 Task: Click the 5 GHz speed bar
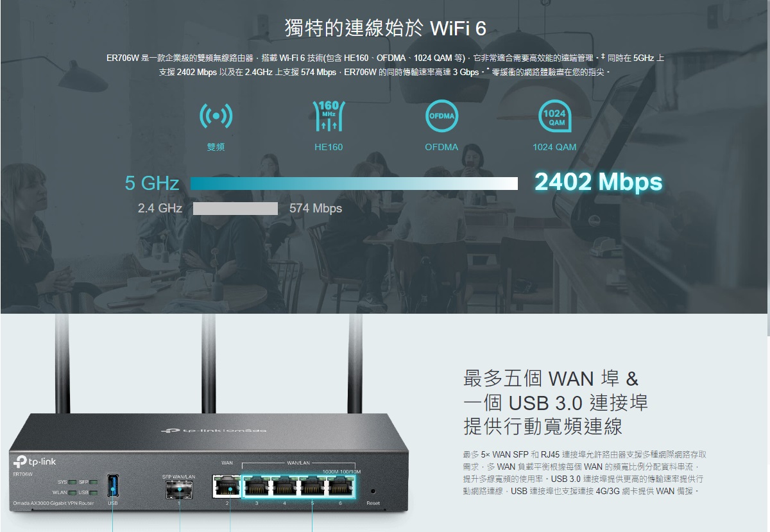coord(354,184)
